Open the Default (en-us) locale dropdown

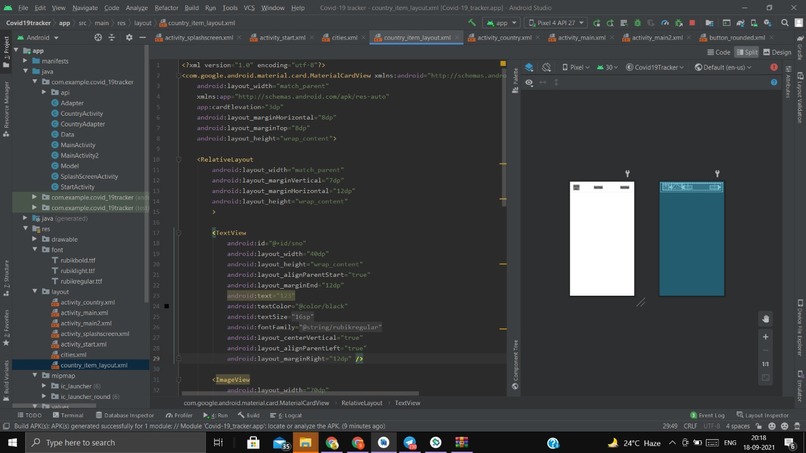(723, 67)
